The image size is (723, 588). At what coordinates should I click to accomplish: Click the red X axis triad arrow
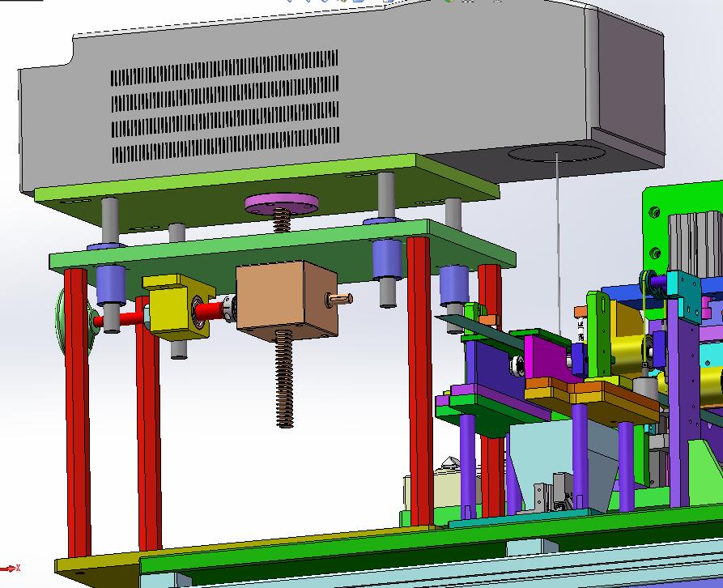(11, 569)
